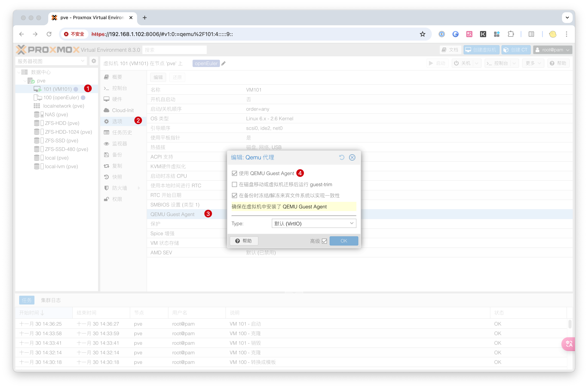The height and width of the screenshot is (388, 588).
Task: Sort tasks by Start Time (开始时间) column
Action: pyautogui.click(x=44, y=313)
